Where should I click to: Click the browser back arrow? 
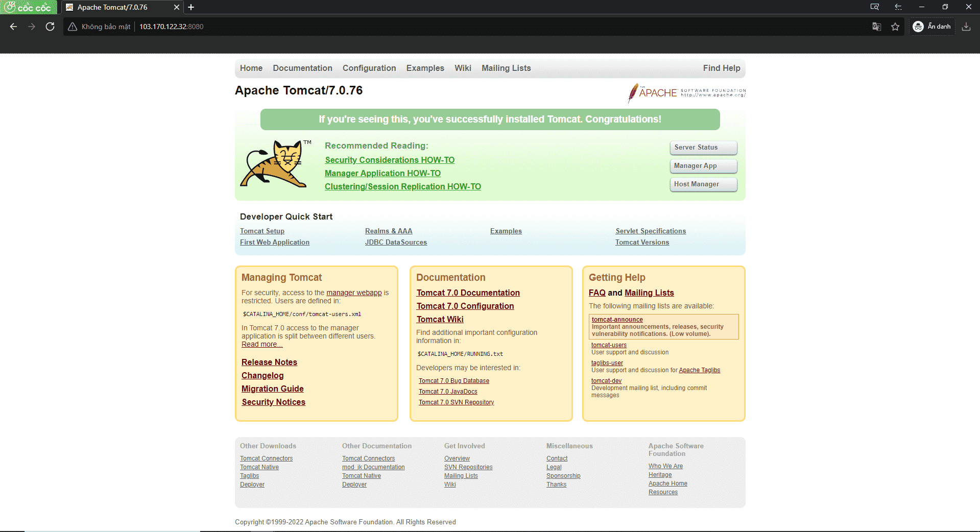point(13,26)
